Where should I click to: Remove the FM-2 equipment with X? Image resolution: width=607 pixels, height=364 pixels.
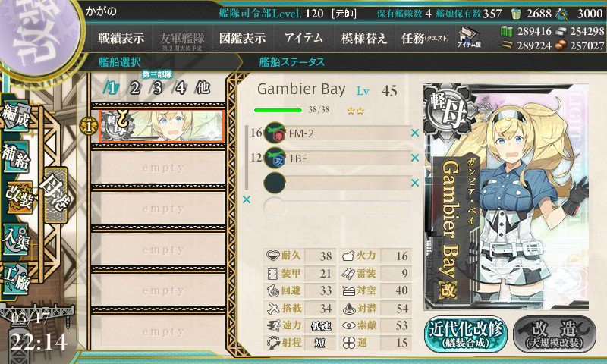pos(415,133)
